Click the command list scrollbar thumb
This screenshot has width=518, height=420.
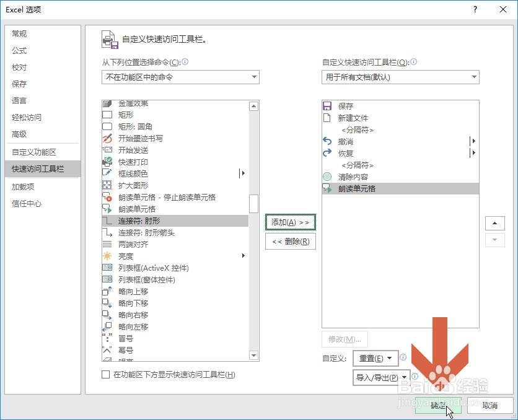click(253, 204)
